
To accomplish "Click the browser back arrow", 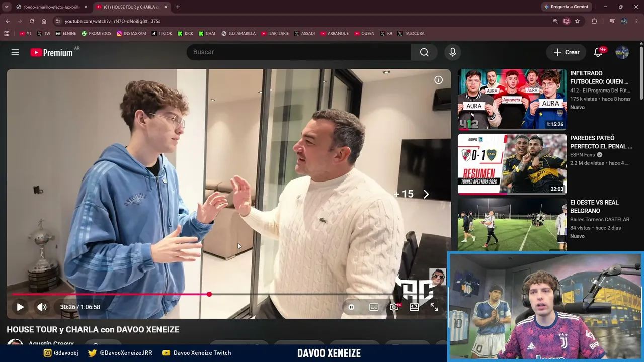I will click(x=8, y=21).
